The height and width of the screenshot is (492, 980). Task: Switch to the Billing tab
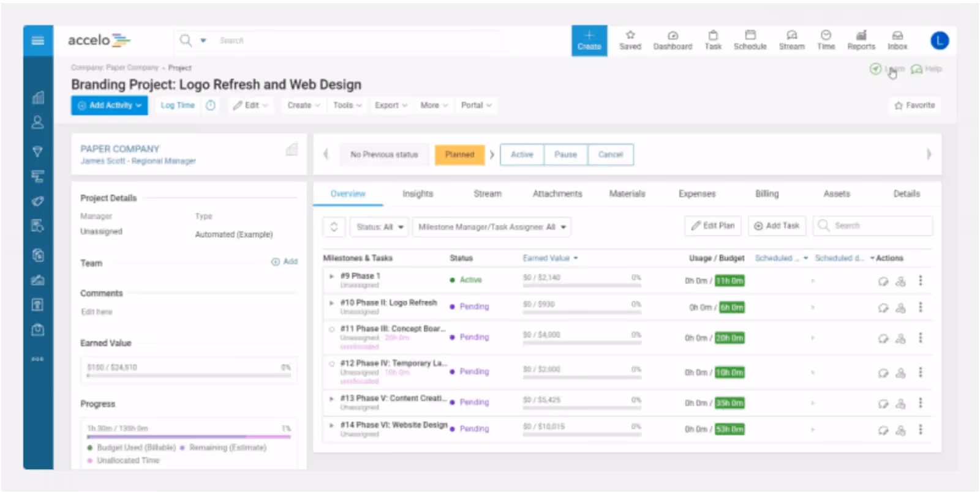point(766,194)
